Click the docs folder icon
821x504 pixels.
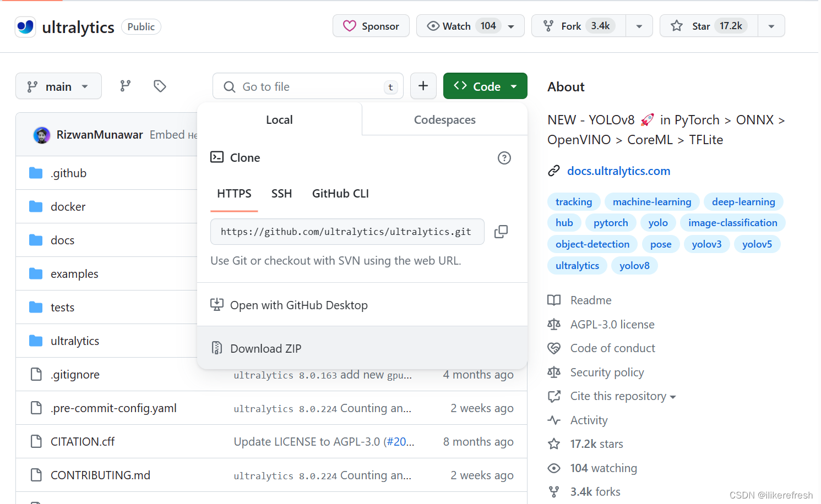tap(36, 240)
